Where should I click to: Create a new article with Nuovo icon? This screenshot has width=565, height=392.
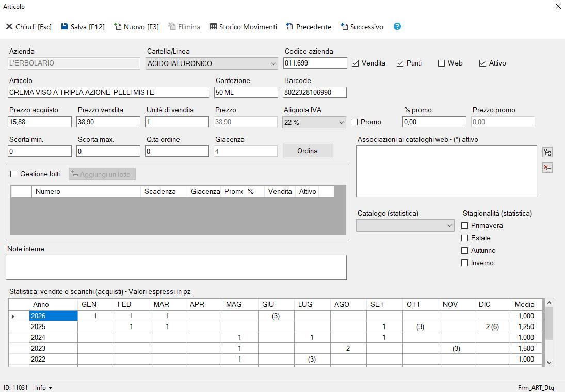(118, 26)
